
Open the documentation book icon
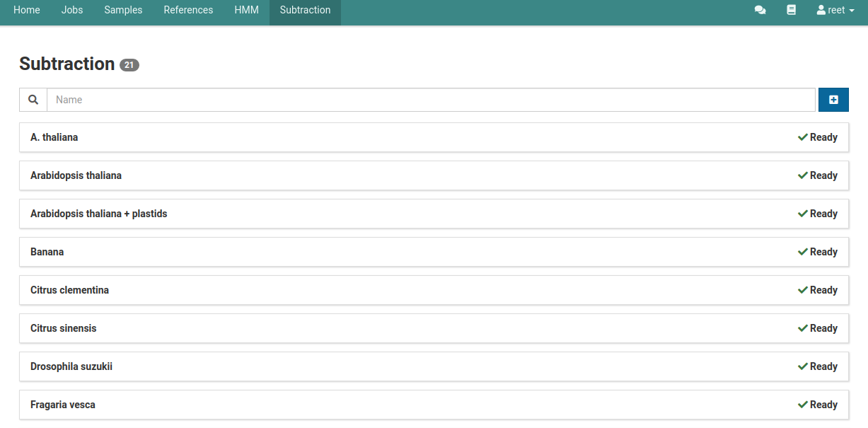click(791, 11)
